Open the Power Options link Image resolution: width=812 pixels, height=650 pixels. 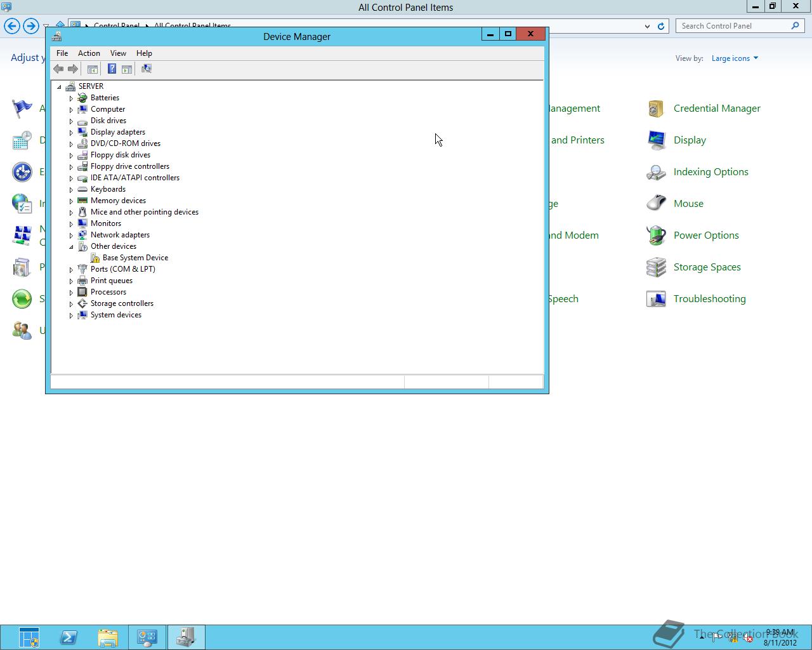(706, 235)
